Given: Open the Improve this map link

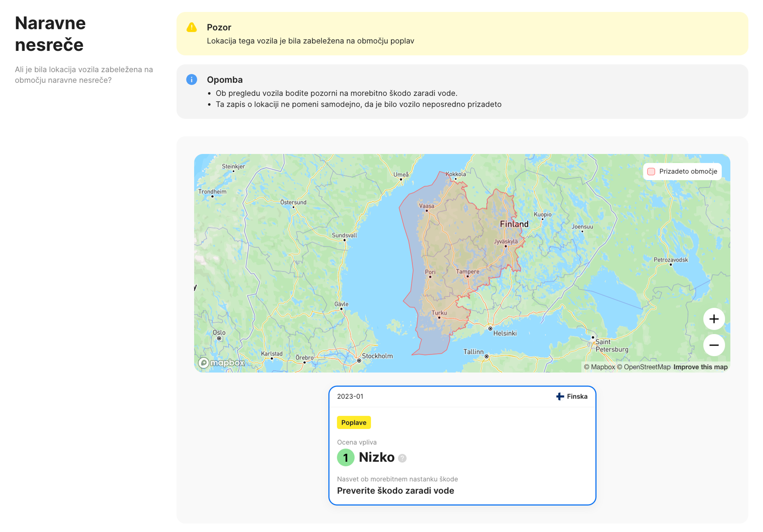Looking at the screenshot, I should 700,367.
